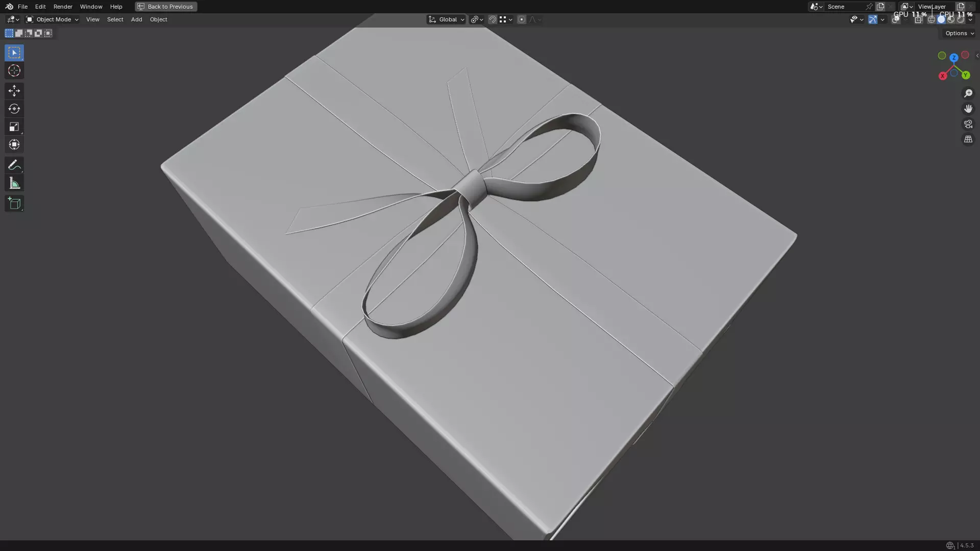980x551 pixels.
Task: Click the Scene name field
Action: pos(845,7)
